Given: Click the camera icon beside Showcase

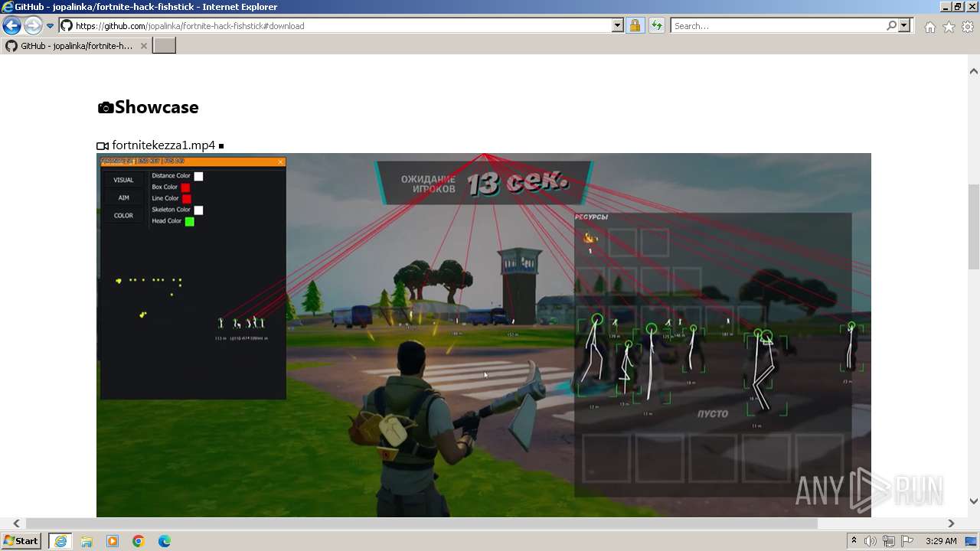Looking at the screenshot, I should coord(106,108).
